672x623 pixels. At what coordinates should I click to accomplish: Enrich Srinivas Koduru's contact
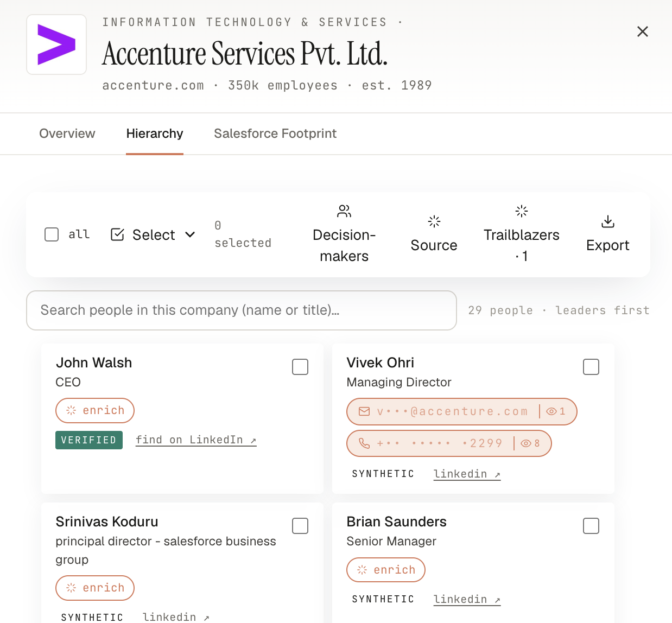click(95, 588)
